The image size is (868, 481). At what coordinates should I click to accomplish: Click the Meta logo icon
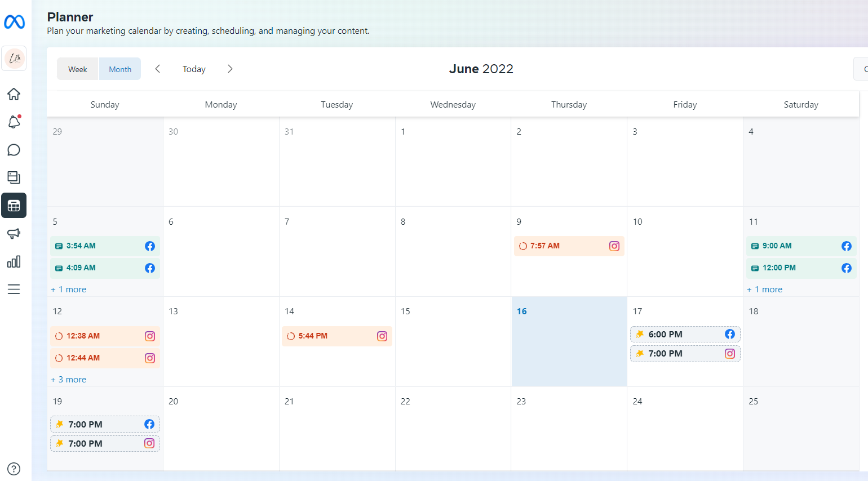(14, 22)
